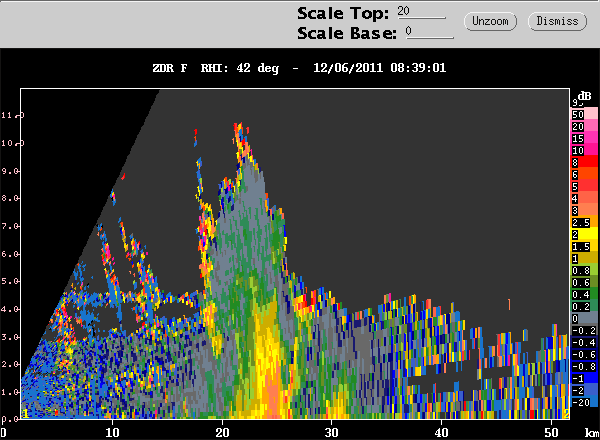
Task: Click the -0.4 dB legend label
Action: tap(584, 342)
